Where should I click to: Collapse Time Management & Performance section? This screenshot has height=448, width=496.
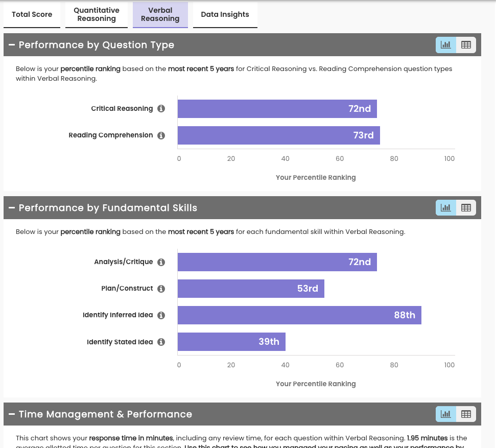pos(12,414)
